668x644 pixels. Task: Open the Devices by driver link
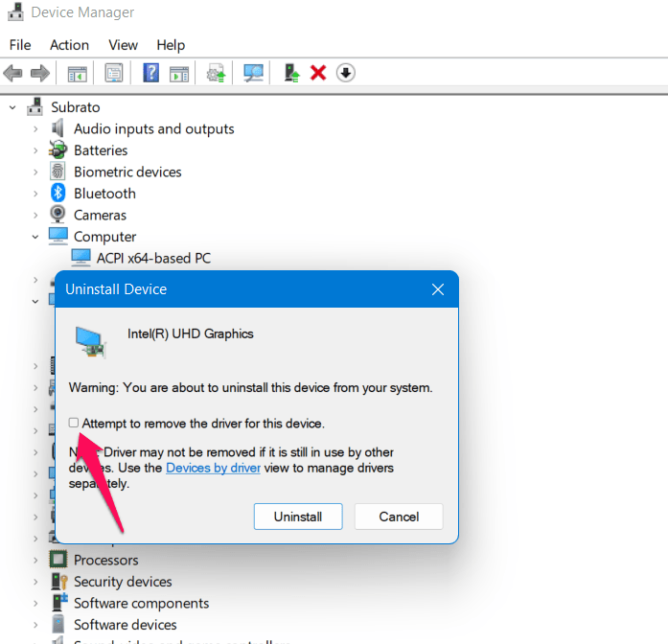[213, 468]
